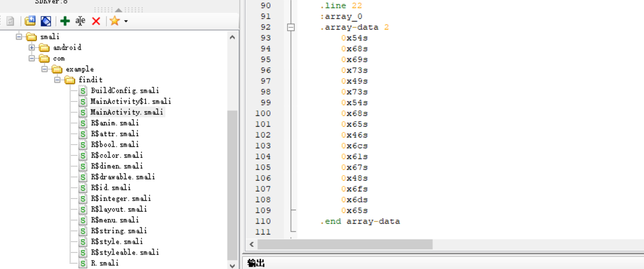The image size is (644, 269).
Task: Expand the android folder
Action: 31,48
